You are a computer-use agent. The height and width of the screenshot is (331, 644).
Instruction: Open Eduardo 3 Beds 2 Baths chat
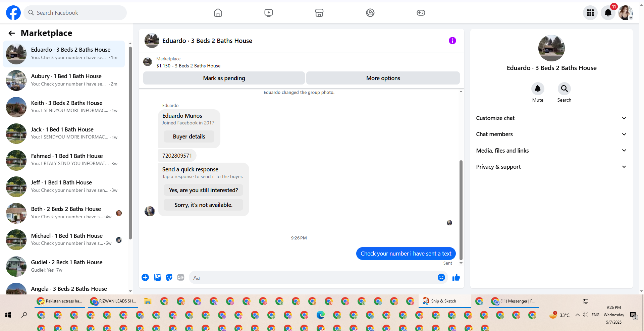(64, 54)
